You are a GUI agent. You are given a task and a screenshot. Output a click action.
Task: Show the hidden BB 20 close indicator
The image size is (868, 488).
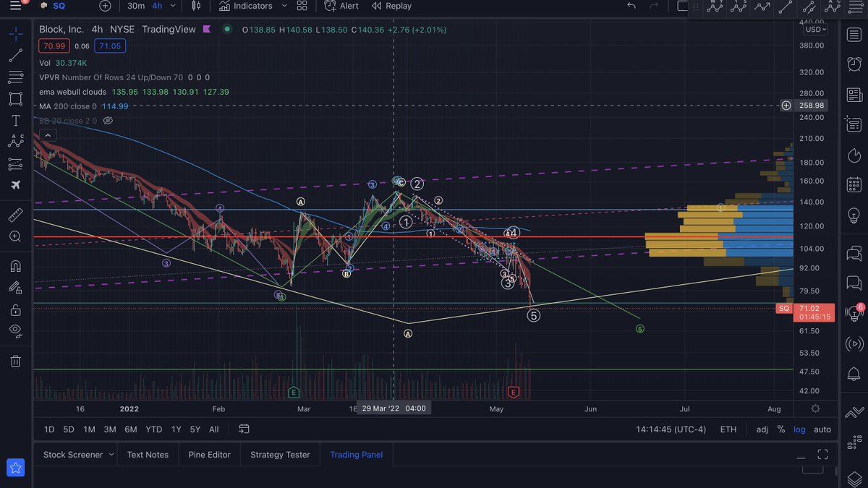coord(108,121)
